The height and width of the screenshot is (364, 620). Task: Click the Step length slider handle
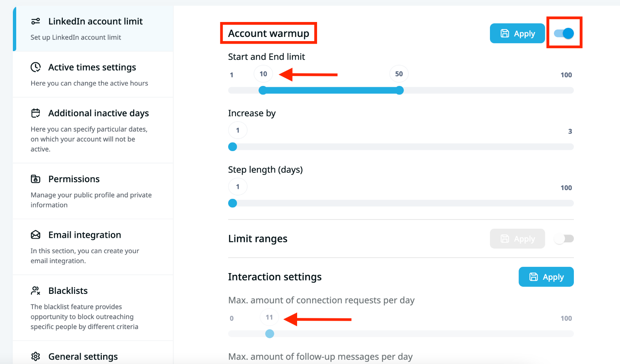(233, 203)
